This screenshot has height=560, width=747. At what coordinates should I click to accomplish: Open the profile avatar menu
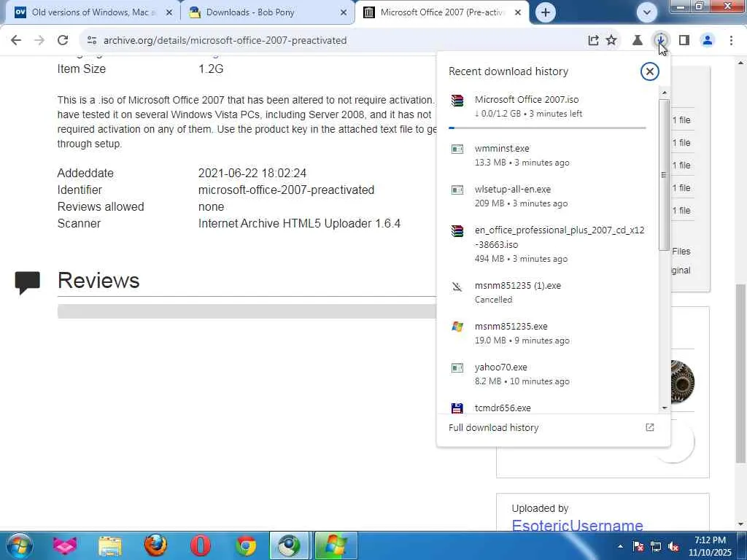(708, 41)
